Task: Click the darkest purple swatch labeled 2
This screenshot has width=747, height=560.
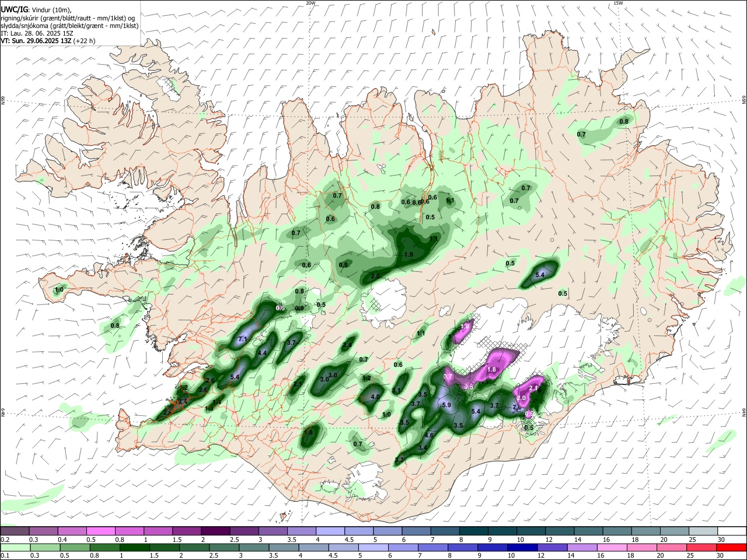Action: tap(215, 531)
